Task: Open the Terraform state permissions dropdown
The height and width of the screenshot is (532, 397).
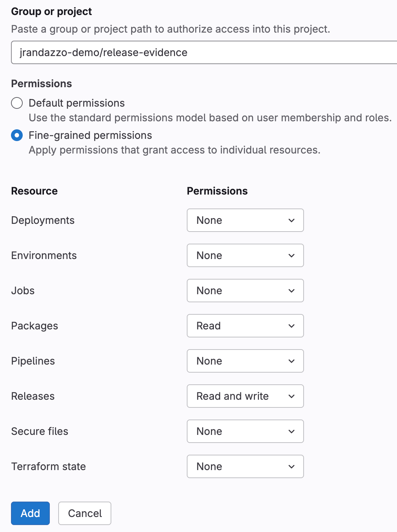Action: [245, 466]
